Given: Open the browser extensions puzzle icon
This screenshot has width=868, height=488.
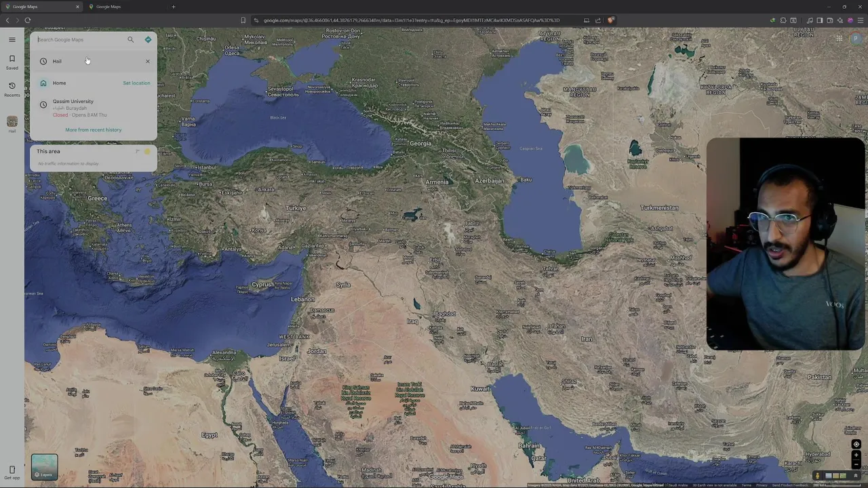Looking at the screenshot, I should [783, 20].
